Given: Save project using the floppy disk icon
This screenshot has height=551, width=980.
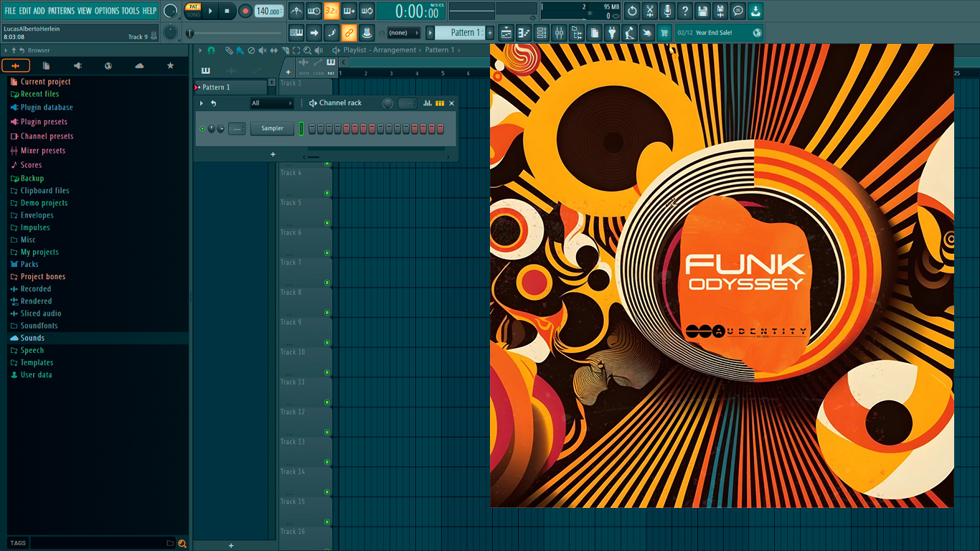Looking at the screenshot, I should pos(703,11).
